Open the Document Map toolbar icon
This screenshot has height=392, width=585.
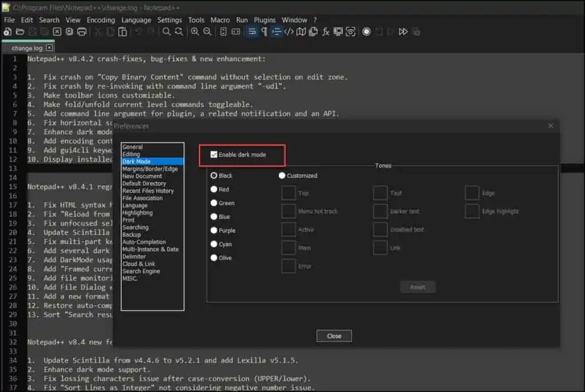tap(301, 32)
